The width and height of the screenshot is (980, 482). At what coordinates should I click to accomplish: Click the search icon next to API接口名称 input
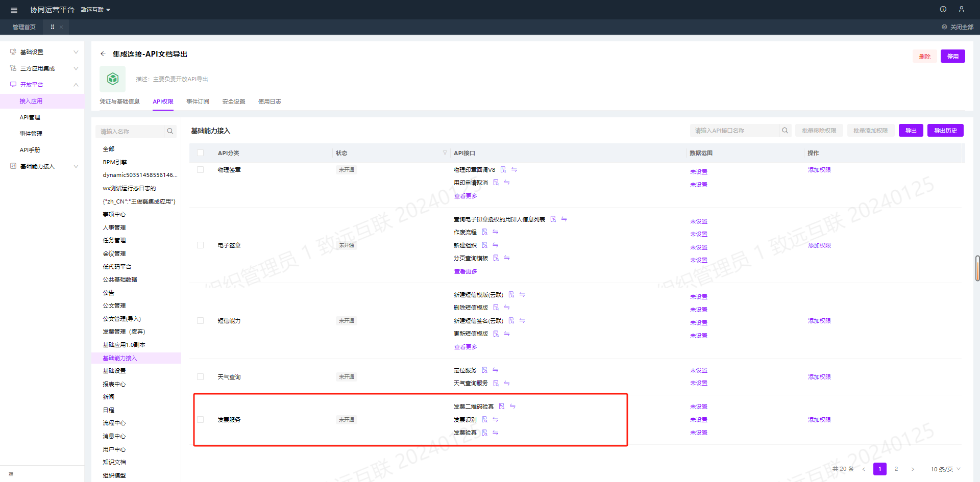tap(785, 131)
